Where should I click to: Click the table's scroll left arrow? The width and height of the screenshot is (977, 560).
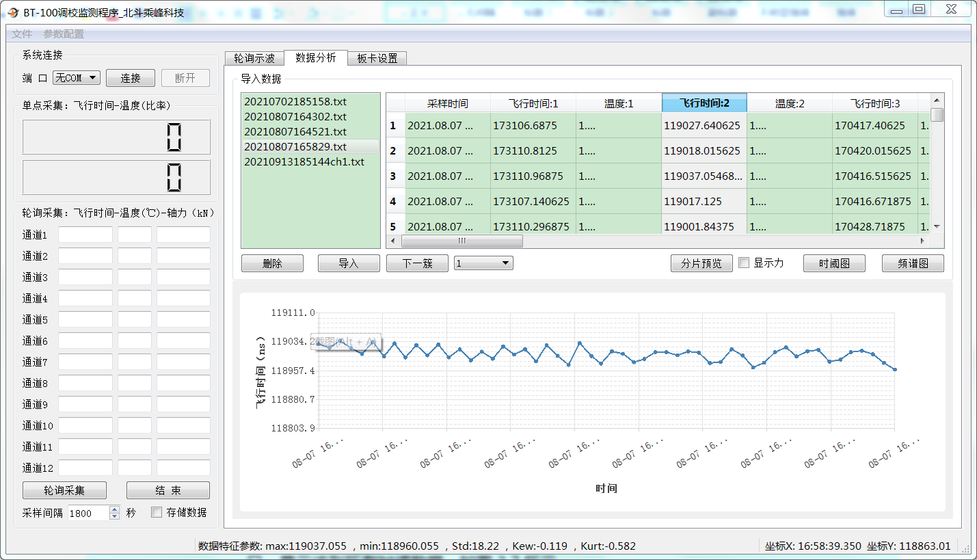392,241
